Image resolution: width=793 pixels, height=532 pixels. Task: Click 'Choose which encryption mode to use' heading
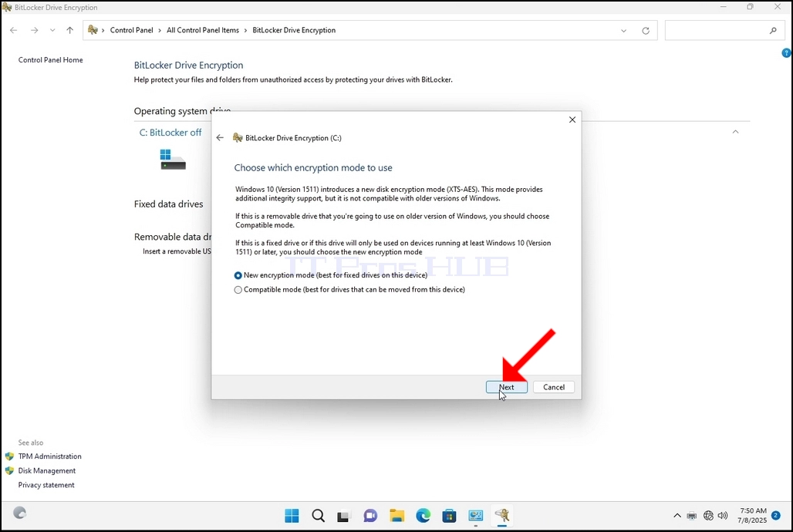tap(313, 168)
